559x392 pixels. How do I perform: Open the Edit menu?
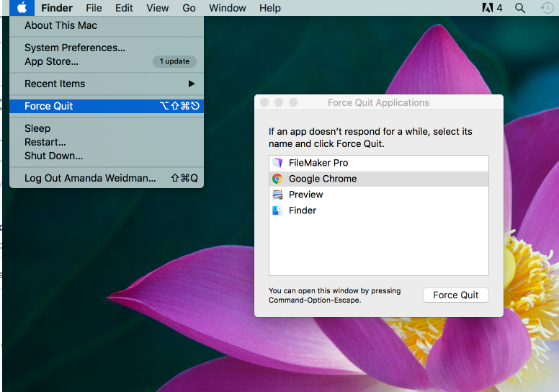pos(124,8)
